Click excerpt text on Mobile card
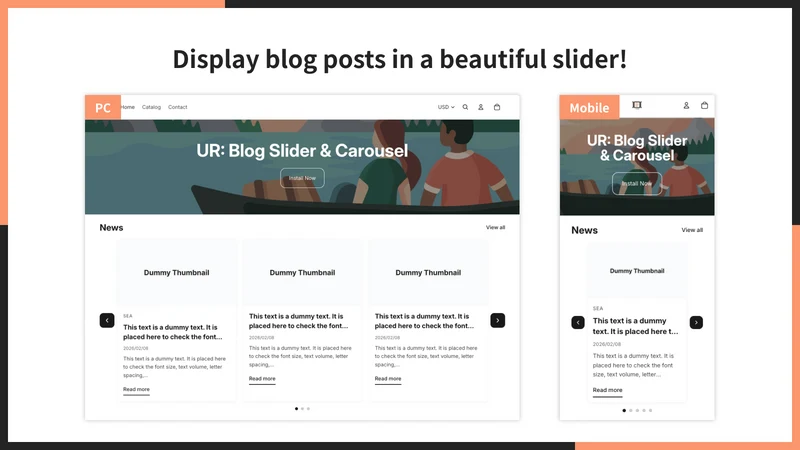Screen dimensions: 800x450 point(633,365)
